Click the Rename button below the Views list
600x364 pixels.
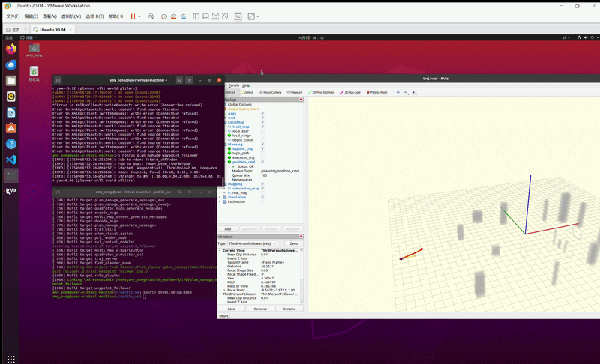click(289, 309)
